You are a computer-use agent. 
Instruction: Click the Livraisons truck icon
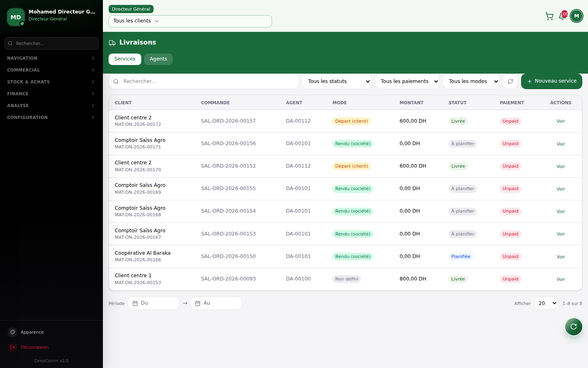coord(112,43)
